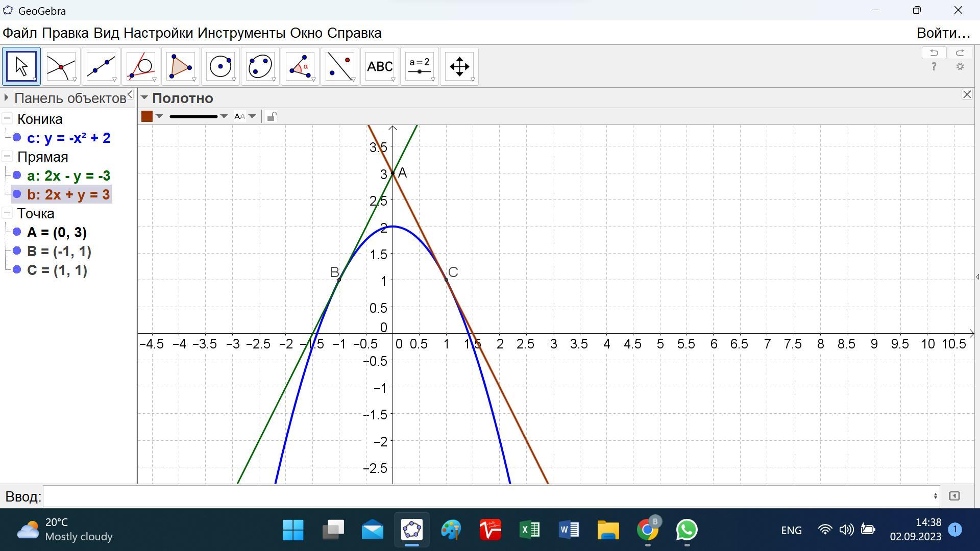Select the Line through two points tool
This screenshot has width=980, height=551.
pyautogui.click(x=101, y=66)
